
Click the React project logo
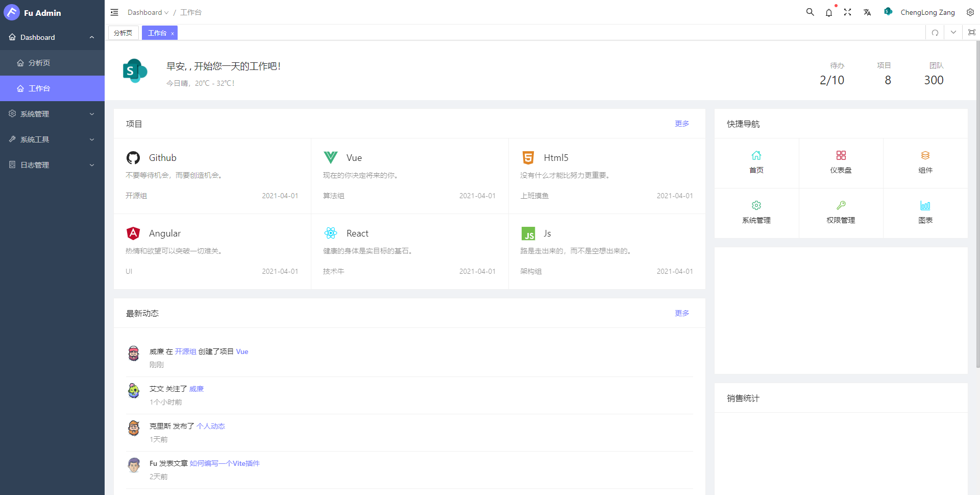[x=331, y=233]
